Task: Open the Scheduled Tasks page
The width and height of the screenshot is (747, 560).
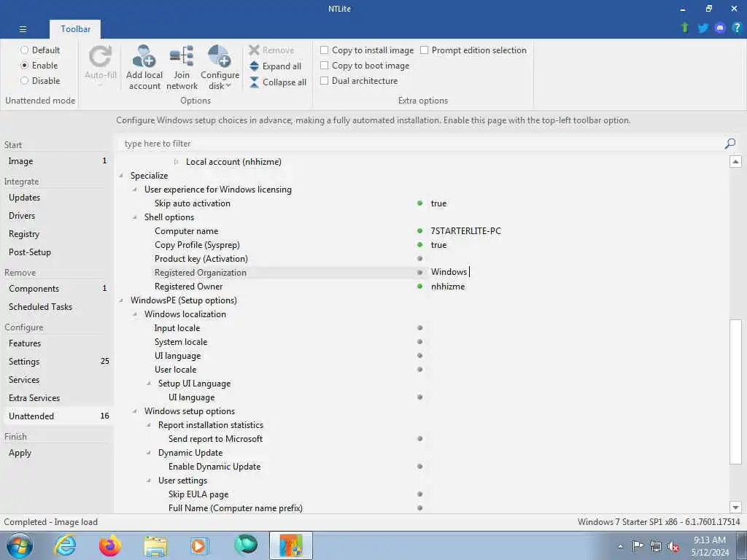Action: pos(57,307)
